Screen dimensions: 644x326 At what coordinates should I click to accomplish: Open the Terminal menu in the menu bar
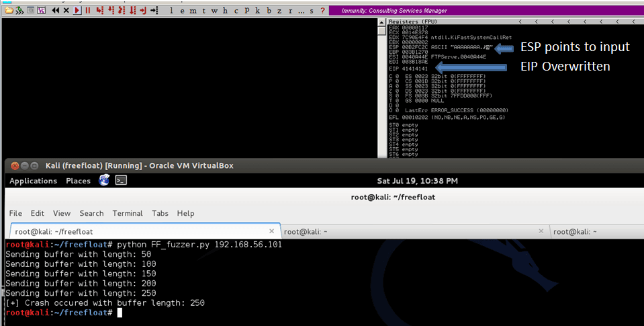click(128, 213)
